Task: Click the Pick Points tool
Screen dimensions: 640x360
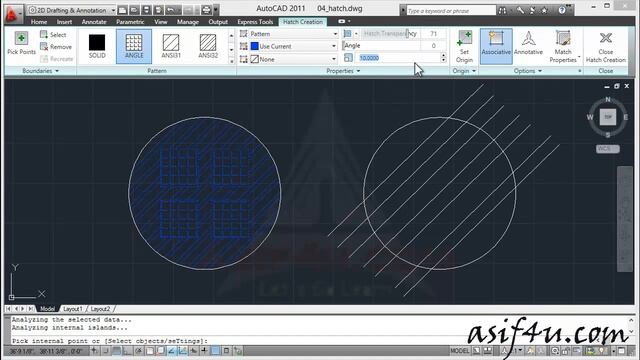Action: tap(21, 44)
